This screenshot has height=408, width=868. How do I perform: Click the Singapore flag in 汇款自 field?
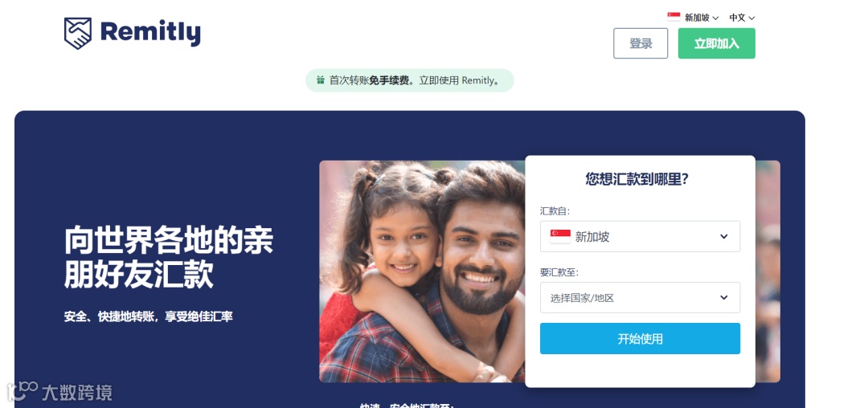click(x=560, y=237)
